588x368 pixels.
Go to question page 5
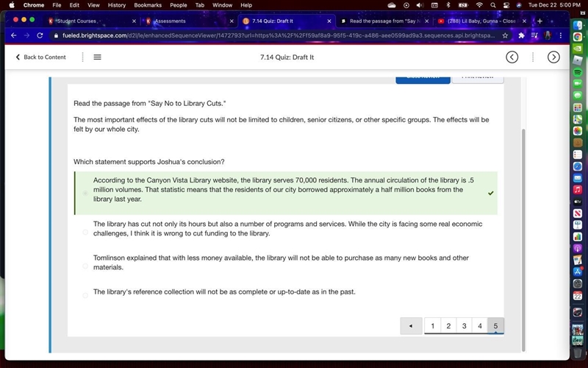click(x=495, y=326)
